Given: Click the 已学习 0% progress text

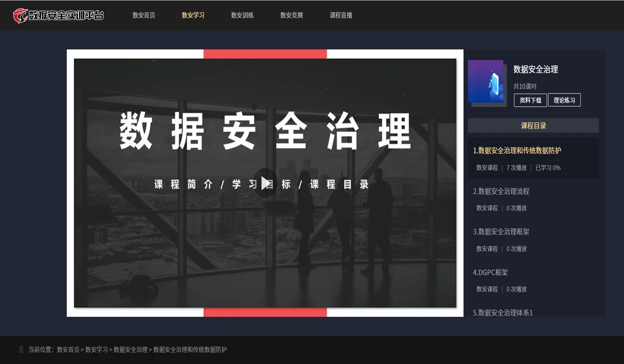Looking at the screenshot, I should (x=548, y=168).
